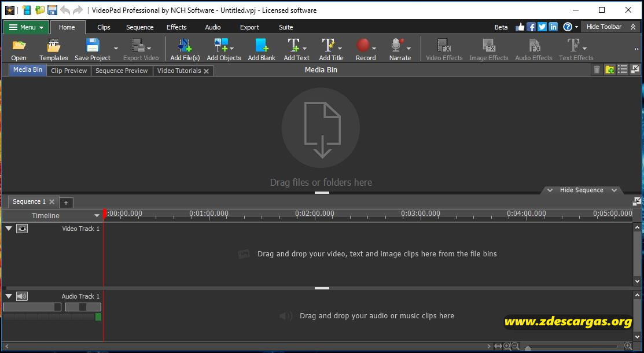Start recording with the red Record icon
Image resolution: width=644 pixels, height=353 pixels.
click(x=363, y=45)
